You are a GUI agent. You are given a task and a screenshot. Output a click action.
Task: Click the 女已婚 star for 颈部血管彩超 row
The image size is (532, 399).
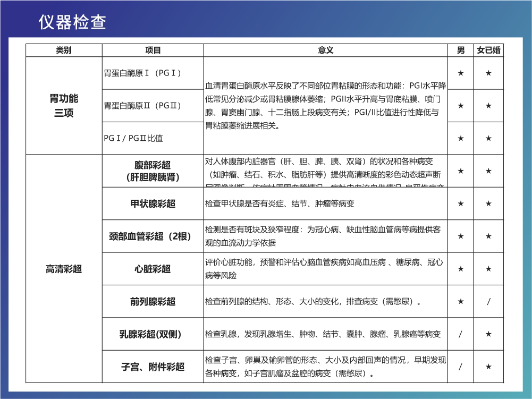click(x=488, y=236)
